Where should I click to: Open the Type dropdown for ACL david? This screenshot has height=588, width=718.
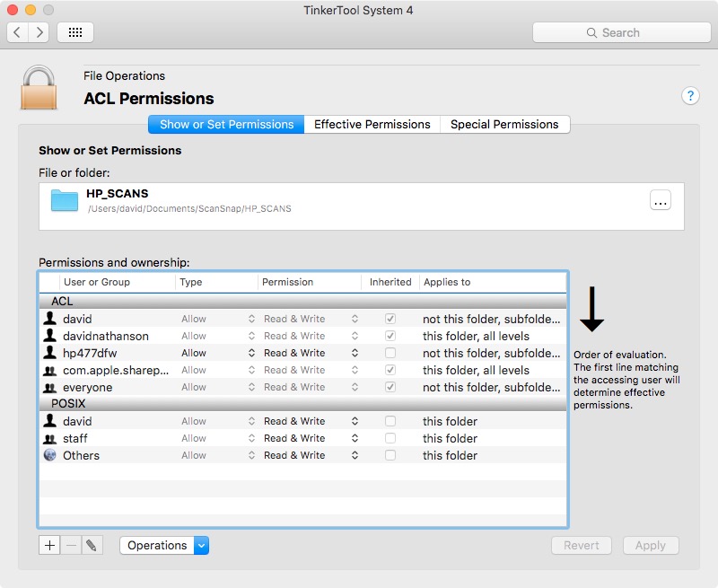coord(218,319)
